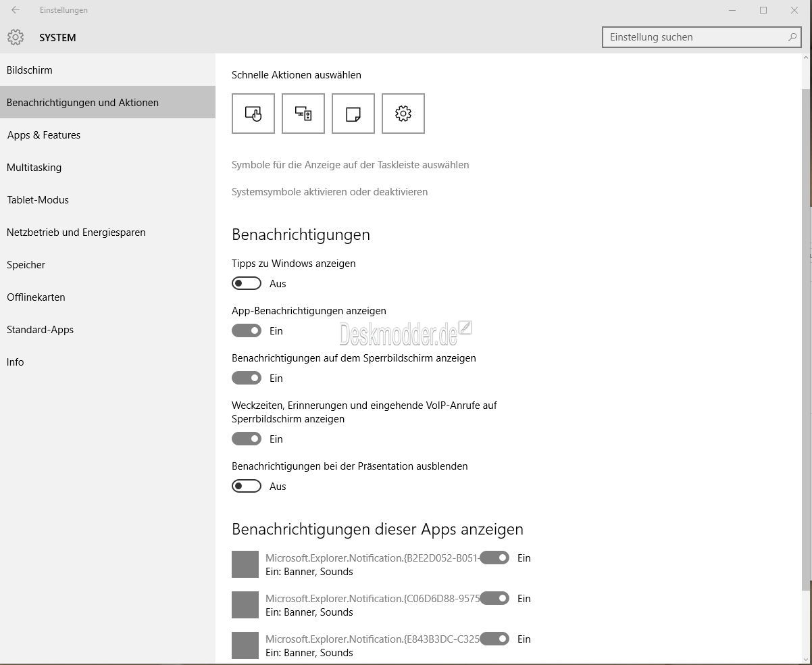Click the E843B3DC app icon square
The image size is (812, 665).
coord(245,645)
